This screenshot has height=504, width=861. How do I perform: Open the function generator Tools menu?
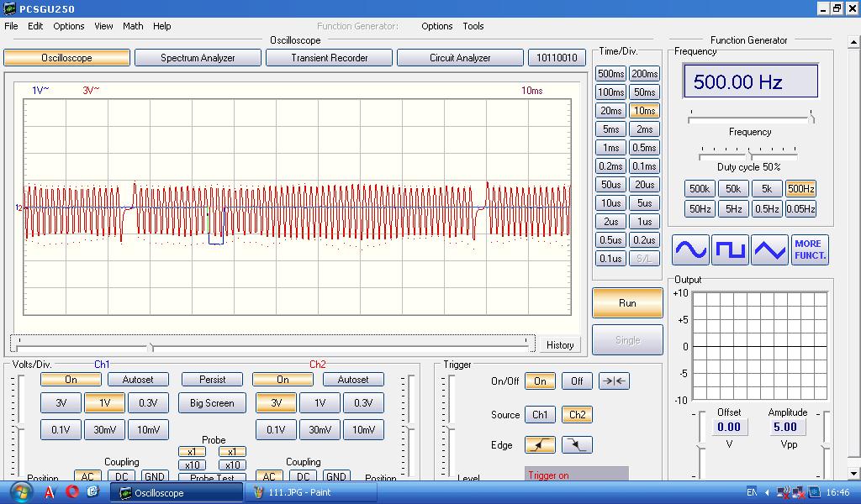pos(473,26)
